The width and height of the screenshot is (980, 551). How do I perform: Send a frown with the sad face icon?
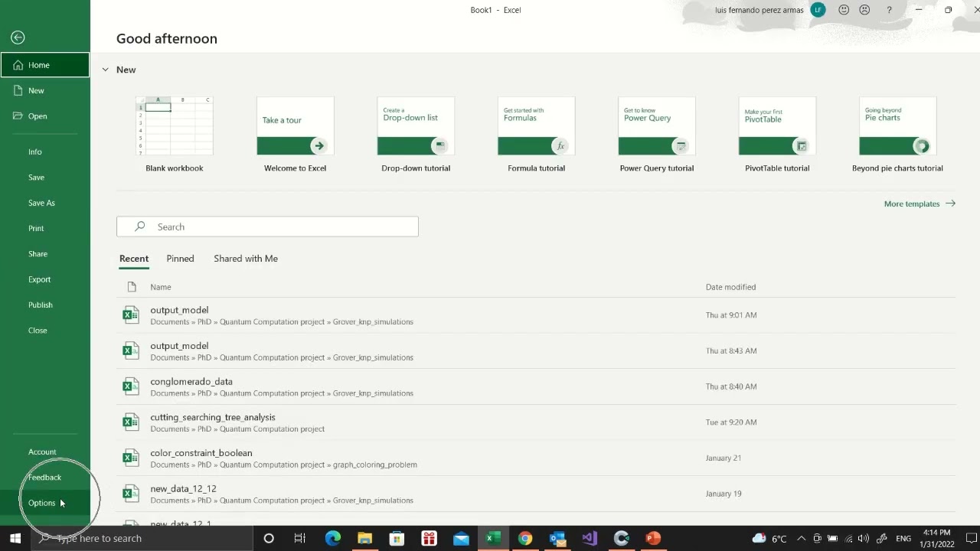[864, 10]
